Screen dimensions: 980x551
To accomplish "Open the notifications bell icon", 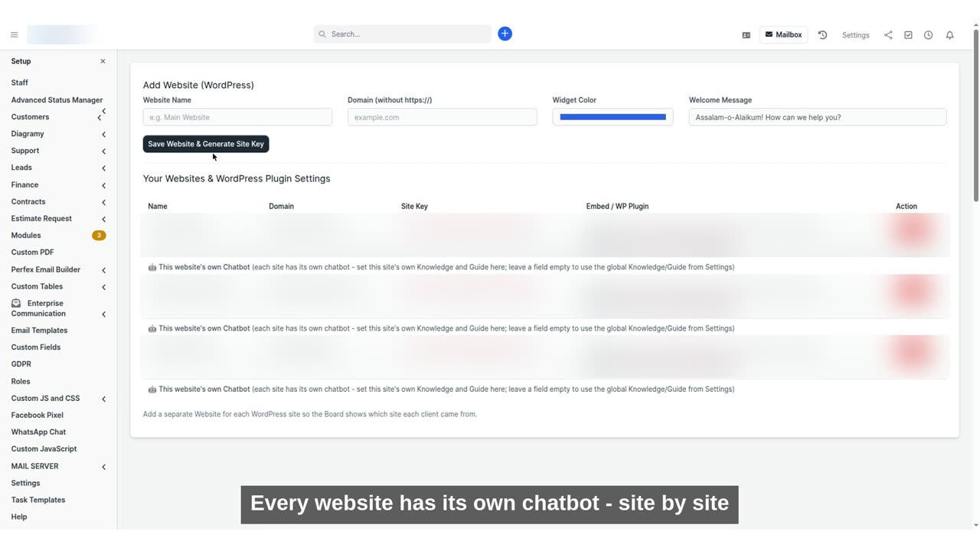I will point(949,35).
